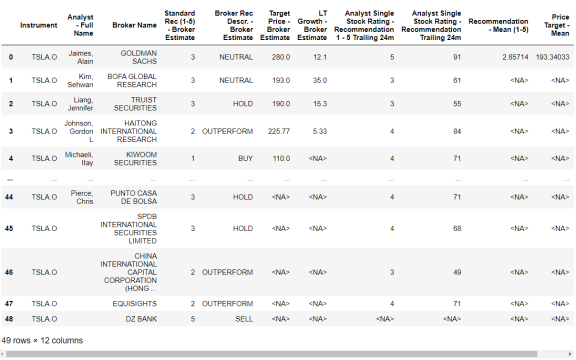Select the LT Growth - Broker Estimate header
The width and height of the screenshot is (576, 360).
(x=312, y=25)
